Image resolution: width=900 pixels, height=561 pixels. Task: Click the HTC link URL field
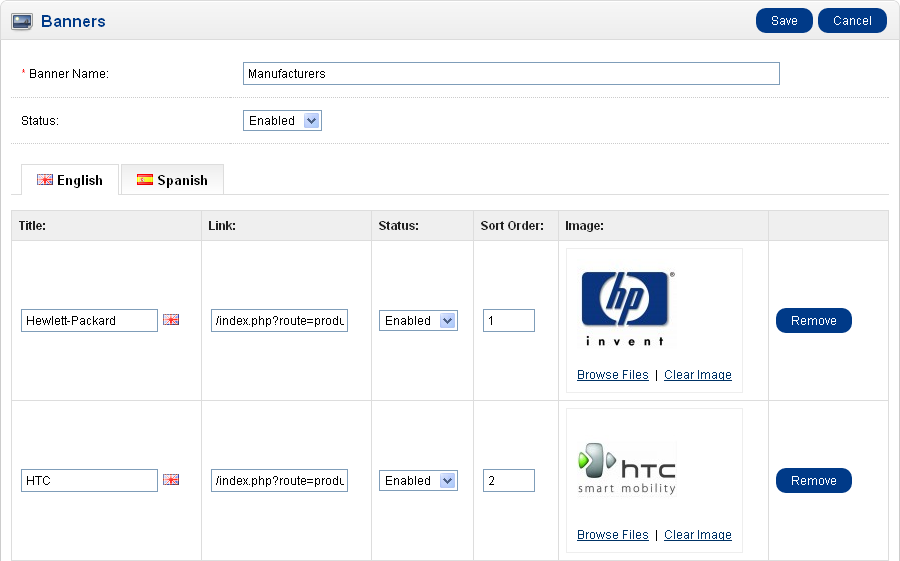pyautogui.click(x=280, y=481)
